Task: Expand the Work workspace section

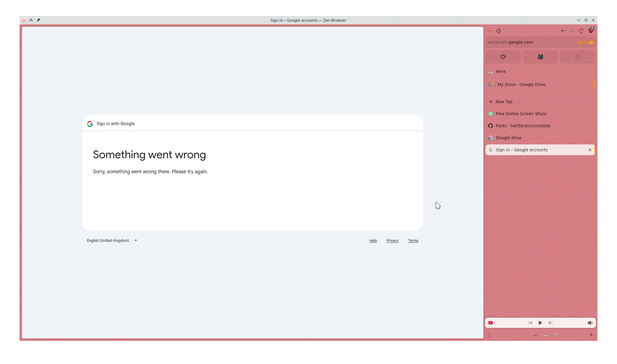Action: pyautogui.click(x=501, y=72)
